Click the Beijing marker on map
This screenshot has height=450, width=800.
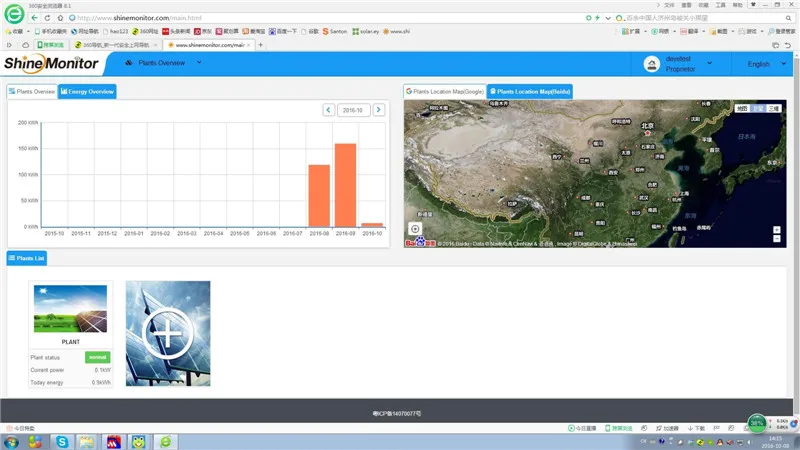[647, 133]
